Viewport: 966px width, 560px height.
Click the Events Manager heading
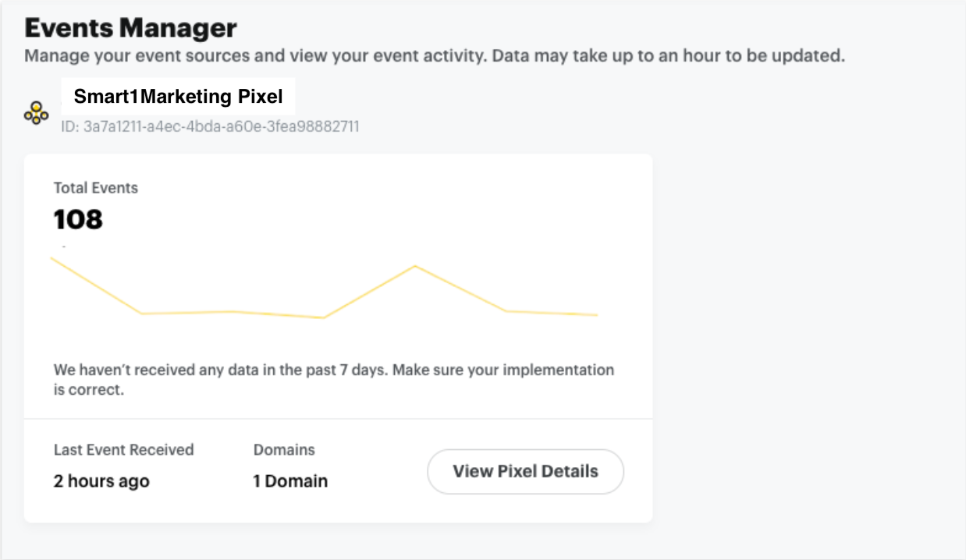click(x=130, y=29)
